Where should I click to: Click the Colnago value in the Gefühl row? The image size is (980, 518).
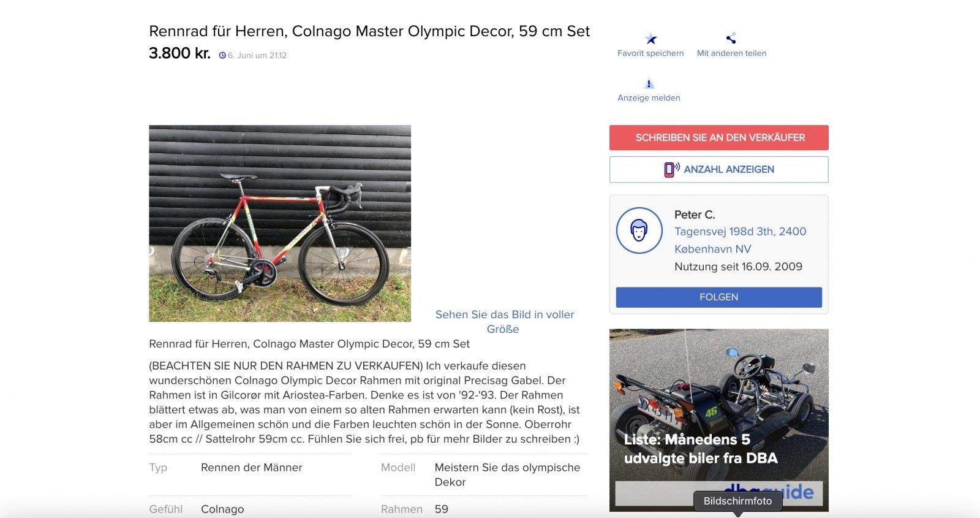point(222,509)
